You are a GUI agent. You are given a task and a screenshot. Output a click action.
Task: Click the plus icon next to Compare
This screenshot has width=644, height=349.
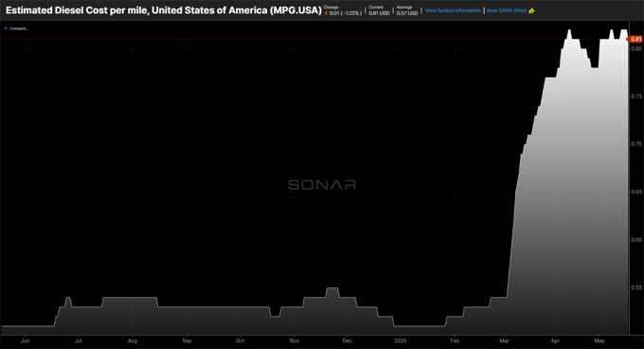click(6, 28)
